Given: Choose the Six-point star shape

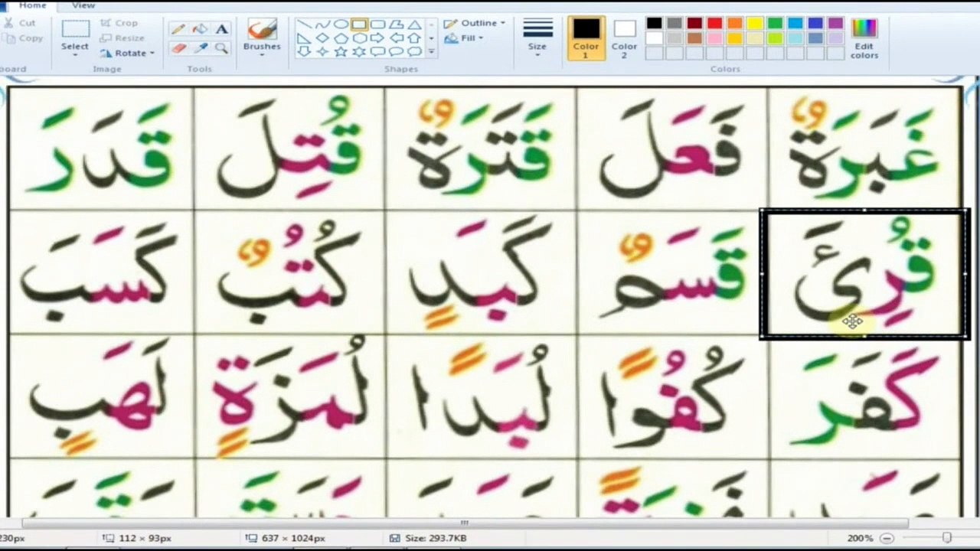Looking at the screenshot, I should pyautogui.click(x=359, y=51).
